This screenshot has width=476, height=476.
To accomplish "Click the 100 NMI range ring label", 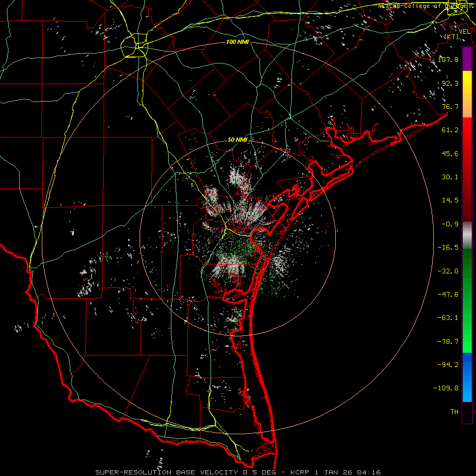I will [237, 42].
